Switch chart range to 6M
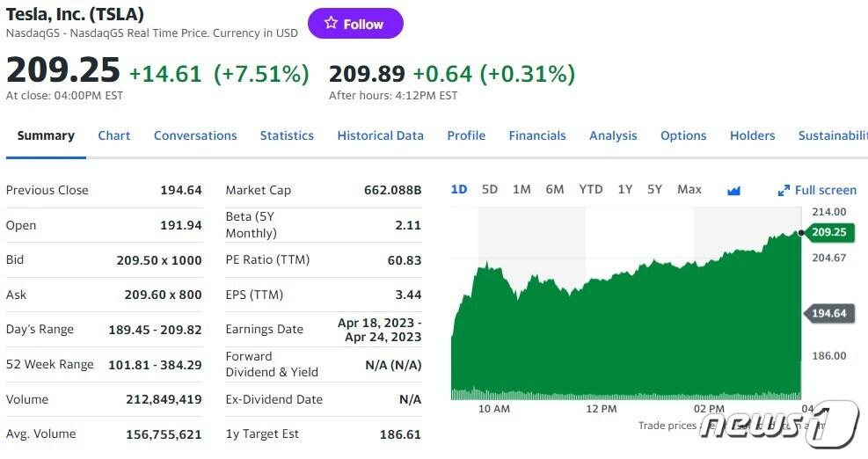 (554, 189)
